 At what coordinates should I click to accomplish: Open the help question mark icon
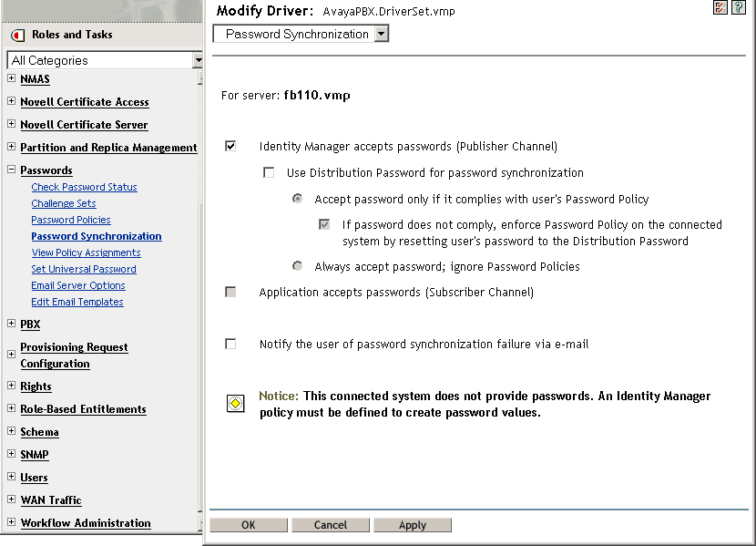[739, 7]
